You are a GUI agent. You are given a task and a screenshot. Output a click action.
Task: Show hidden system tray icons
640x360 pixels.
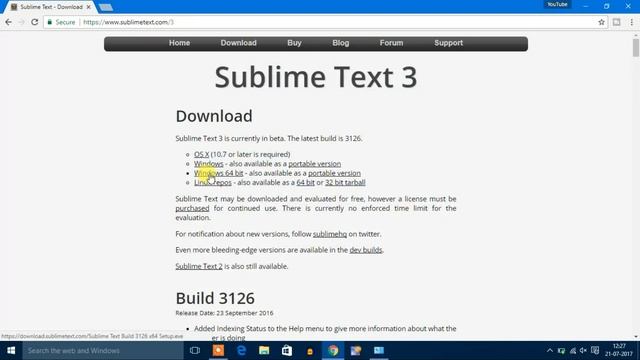(550, 351)
